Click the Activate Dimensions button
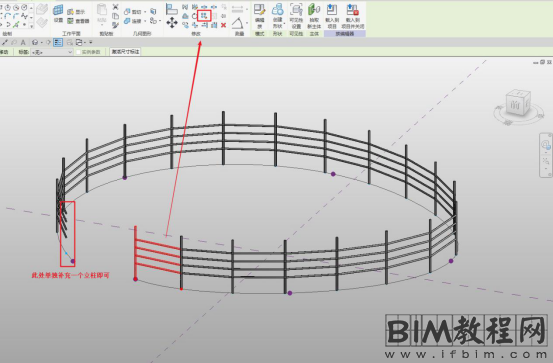This screenshot has width=553, height=363. [x=125, y=52]
